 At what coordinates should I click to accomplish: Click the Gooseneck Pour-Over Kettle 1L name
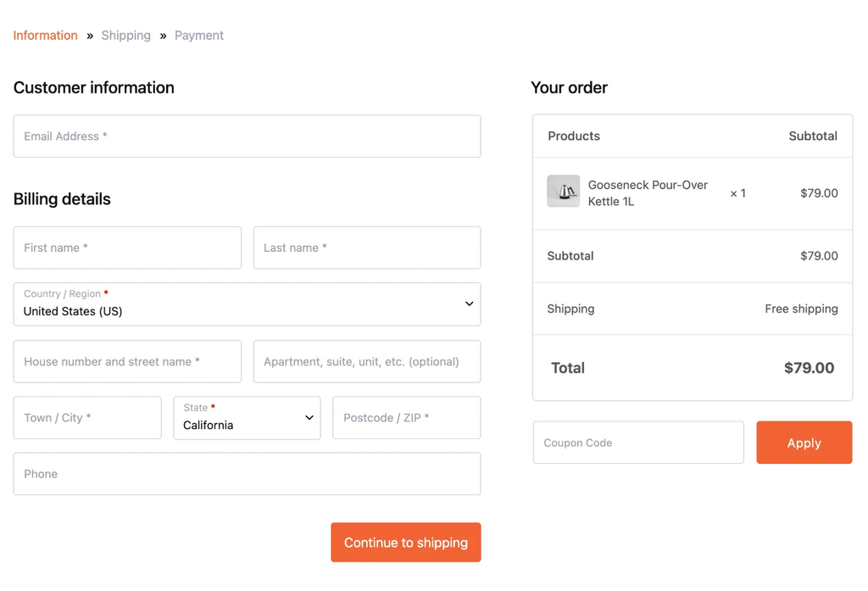(x=648, y=193)
